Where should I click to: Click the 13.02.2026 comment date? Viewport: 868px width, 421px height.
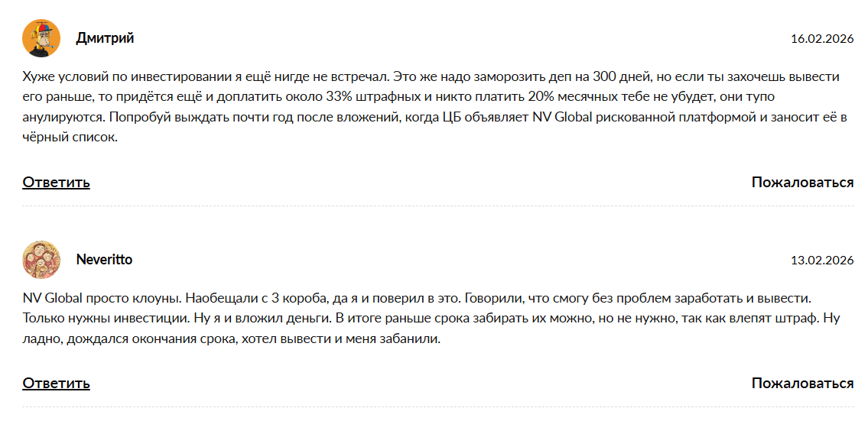tap(822, 261)
